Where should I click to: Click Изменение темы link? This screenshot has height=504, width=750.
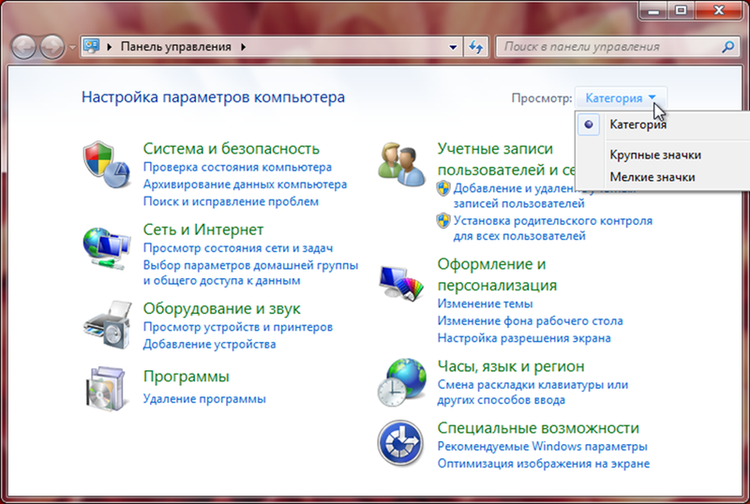click(485, 304)
